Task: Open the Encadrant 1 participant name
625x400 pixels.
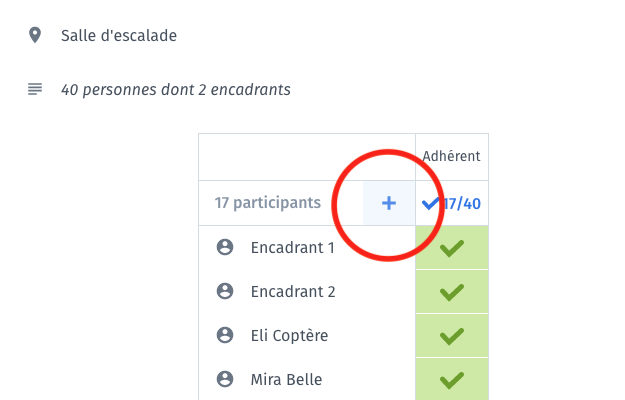Action: [x=292, y=248]
